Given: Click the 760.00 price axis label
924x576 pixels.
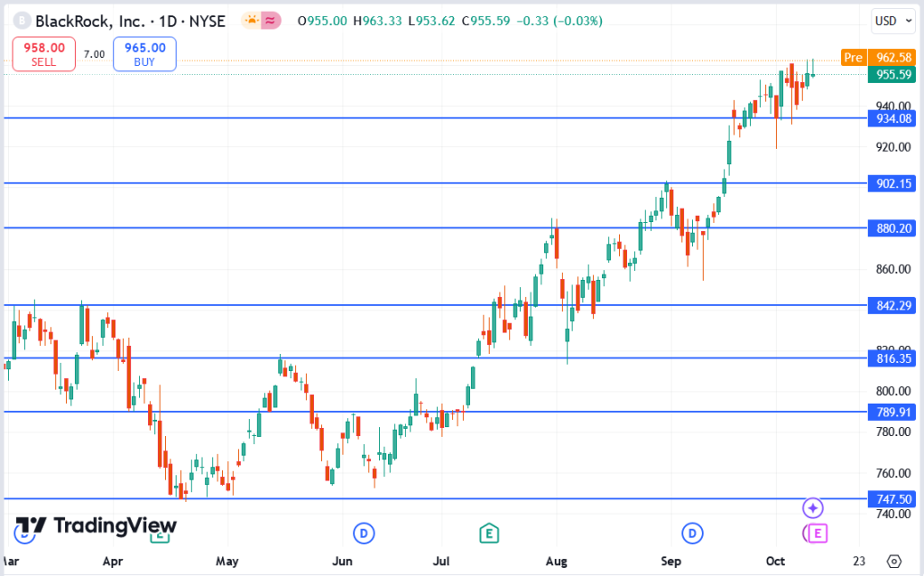Looking at the screenshot, I should point(893,473).
